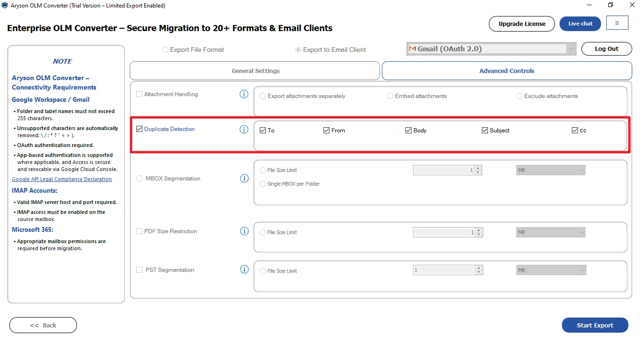Screen dimensions: 644x343
Task: Switch to the General Settings tab
Action: click(x=255, y=71)
